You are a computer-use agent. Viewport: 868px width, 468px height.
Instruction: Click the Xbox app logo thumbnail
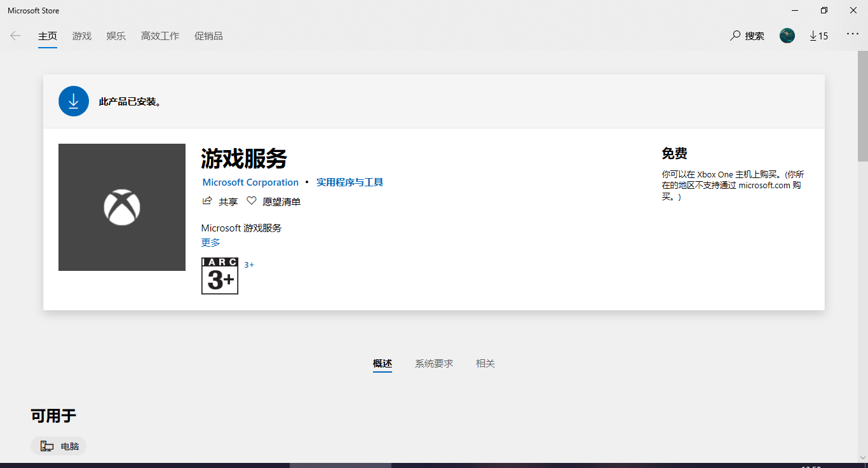coord(122,207)
